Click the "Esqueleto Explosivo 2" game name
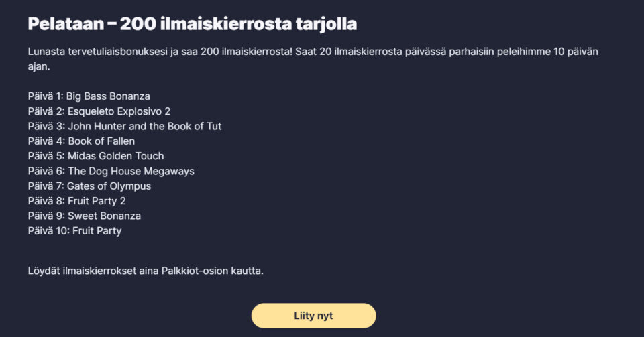The image size is (644, 337). coord(119,111)
